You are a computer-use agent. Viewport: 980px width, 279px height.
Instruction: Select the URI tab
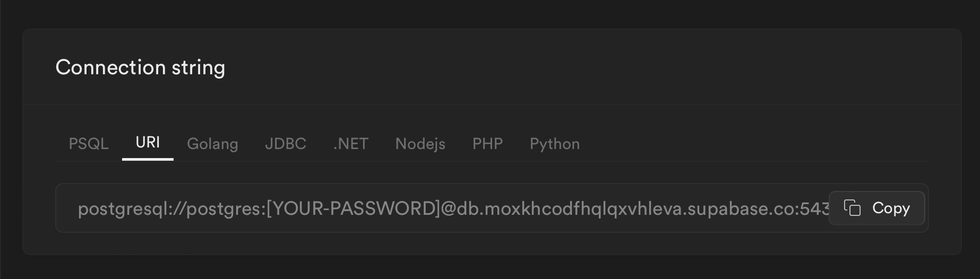tap(148, 143)
